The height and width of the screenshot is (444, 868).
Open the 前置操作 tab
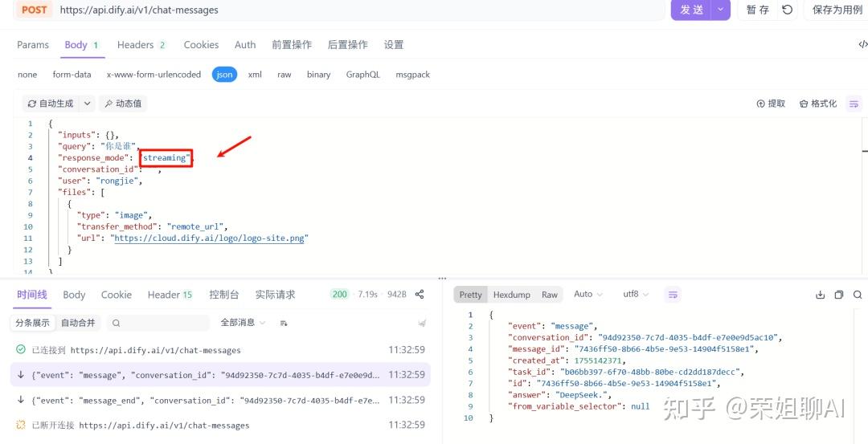292,45
